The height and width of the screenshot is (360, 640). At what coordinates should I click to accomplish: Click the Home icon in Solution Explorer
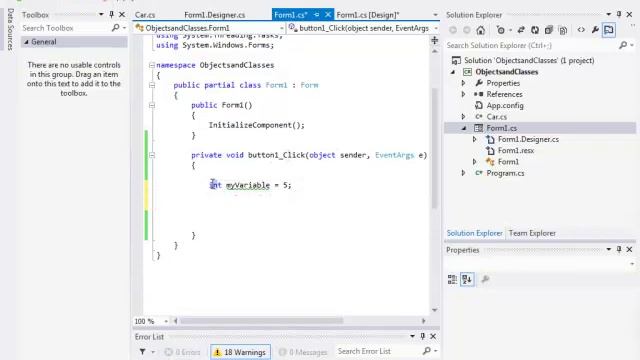tap(481, 30)
